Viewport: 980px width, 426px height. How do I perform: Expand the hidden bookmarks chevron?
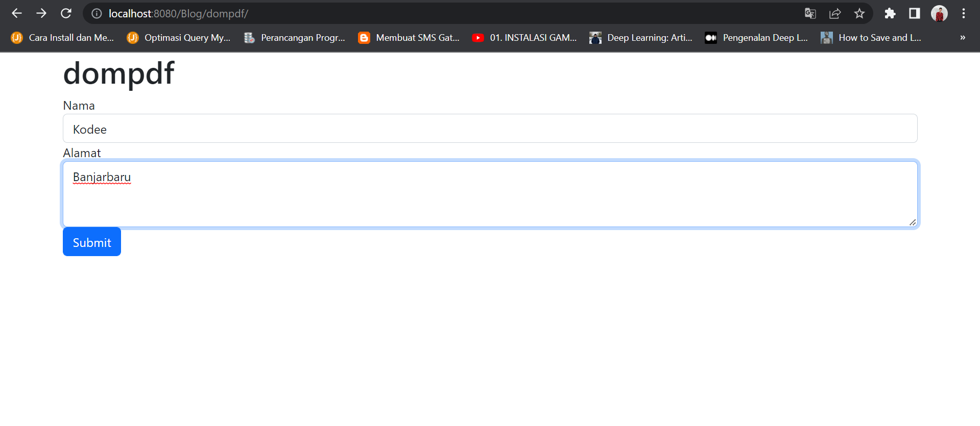963,38
